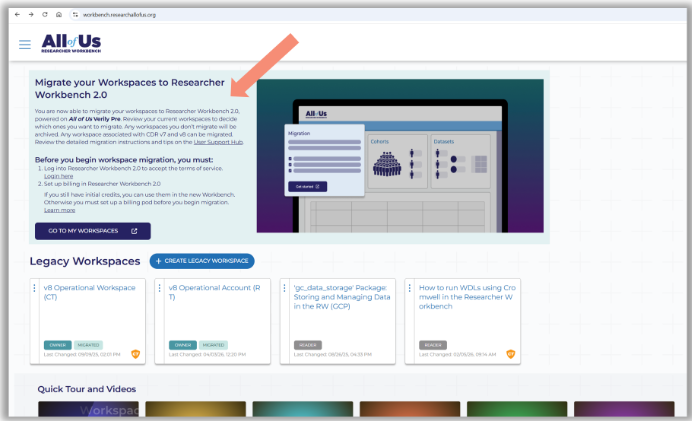The image size is (692, 421).
Task: Click the All of Us Researcher Workbench logo
Action: pyautogui.click(x=71, y=43)
